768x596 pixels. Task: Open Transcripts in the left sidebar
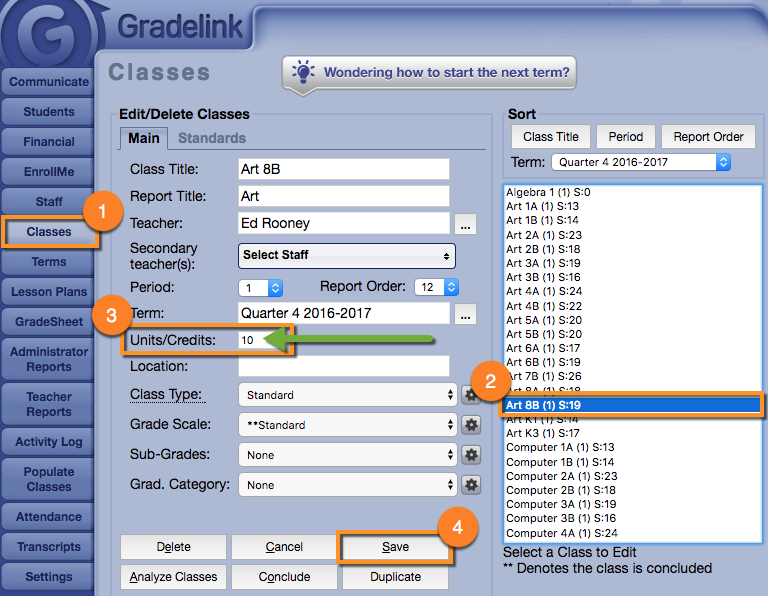48,547
